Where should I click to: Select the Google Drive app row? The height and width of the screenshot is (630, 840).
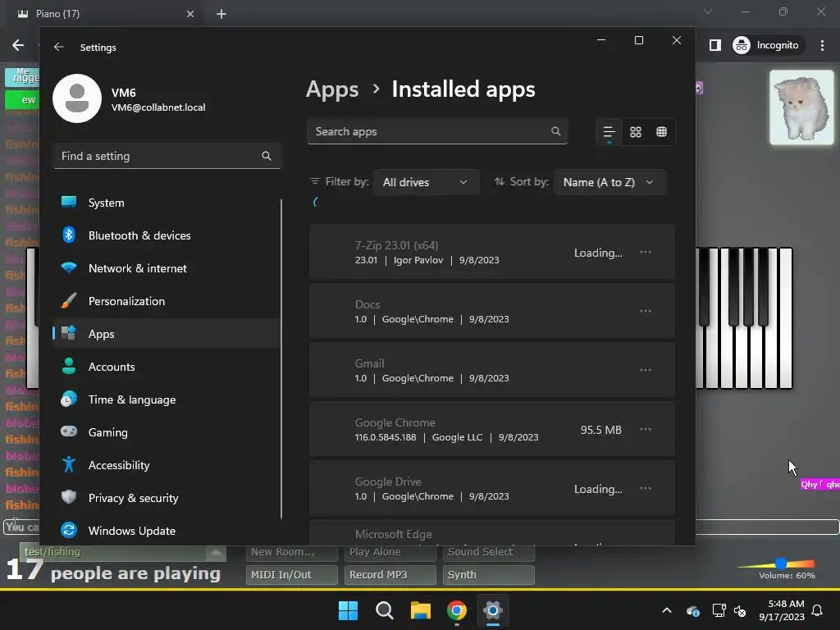(492, 489)
